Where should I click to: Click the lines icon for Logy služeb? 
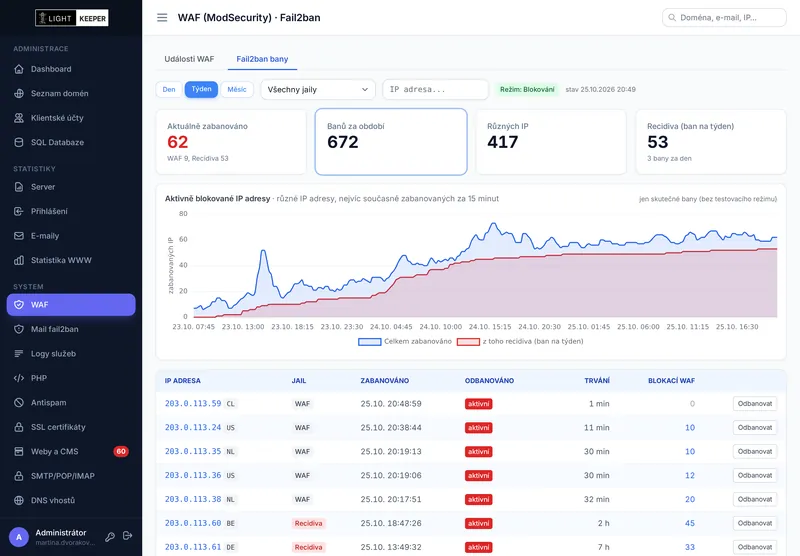[x=19, y=353]
